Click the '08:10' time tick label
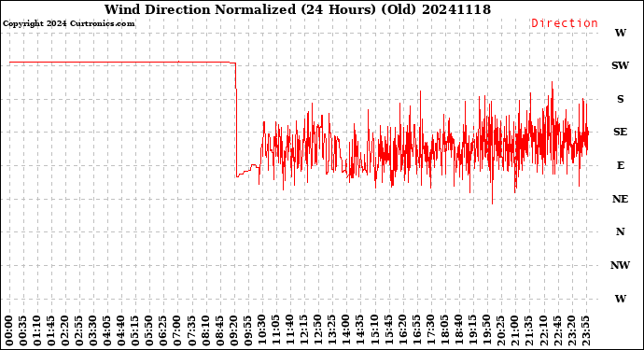644x350 pixels. pos(205,331)
